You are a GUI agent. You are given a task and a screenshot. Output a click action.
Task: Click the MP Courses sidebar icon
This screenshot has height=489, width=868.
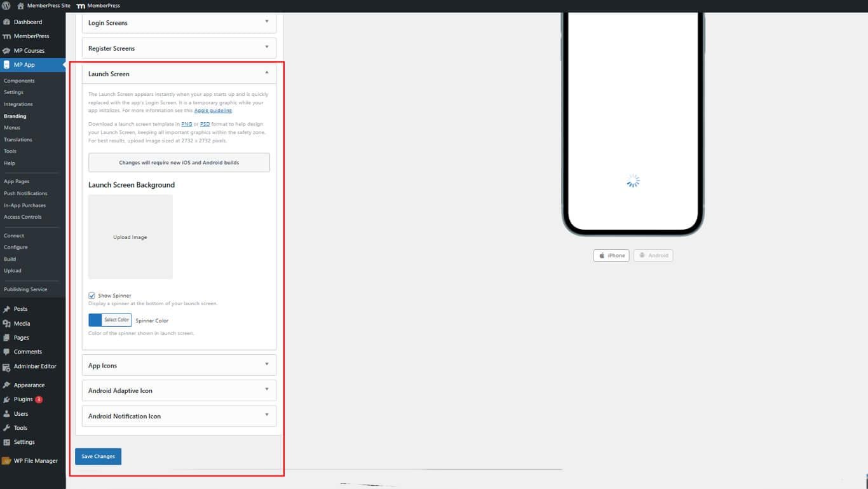[6, 51]
